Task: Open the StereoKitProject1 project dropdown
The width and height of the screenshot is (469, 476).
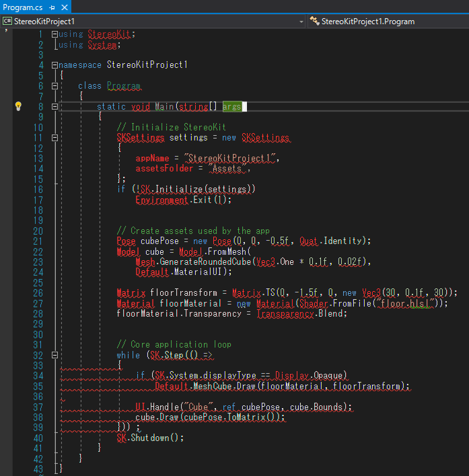Action: 301,22
